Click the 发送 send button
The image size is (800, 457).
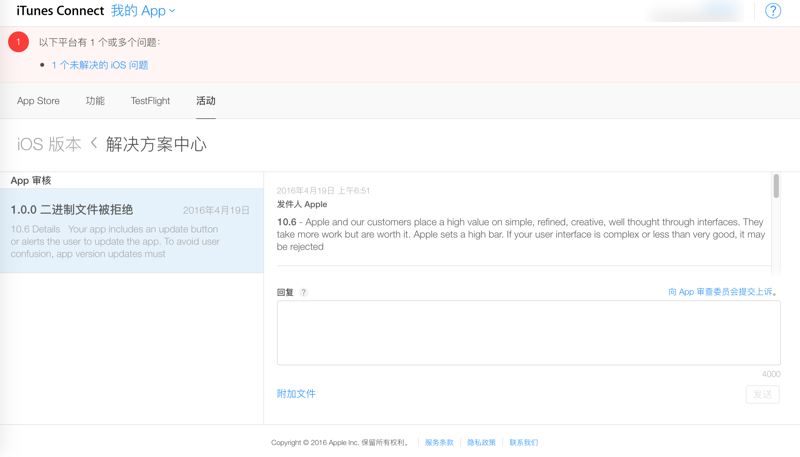[763, 394]
